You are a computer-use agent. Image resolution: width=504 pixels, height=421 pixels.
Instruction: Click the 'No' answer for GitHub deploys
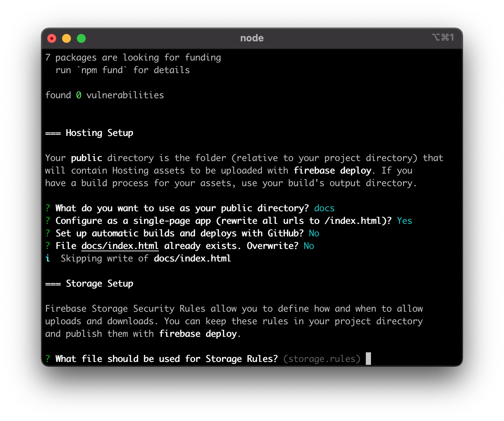pyautogui.click(x=314, y=233)
